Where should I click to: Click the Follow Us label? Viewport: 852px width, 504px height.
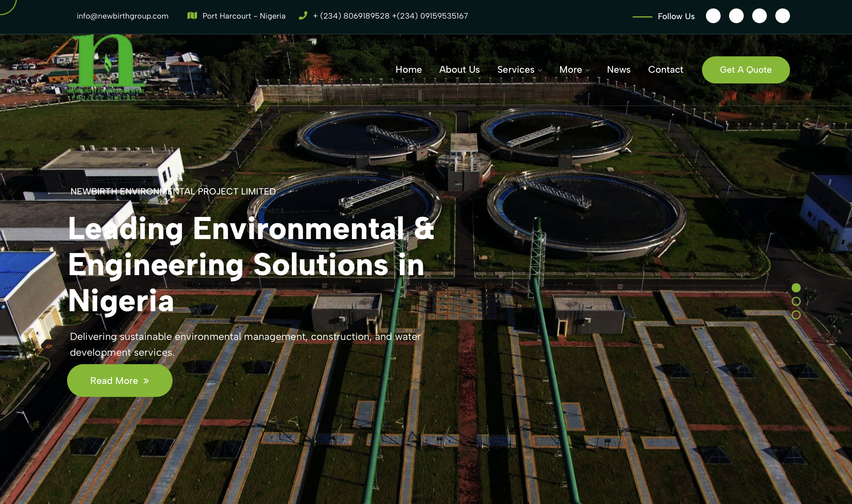click(x=676, y=16)
